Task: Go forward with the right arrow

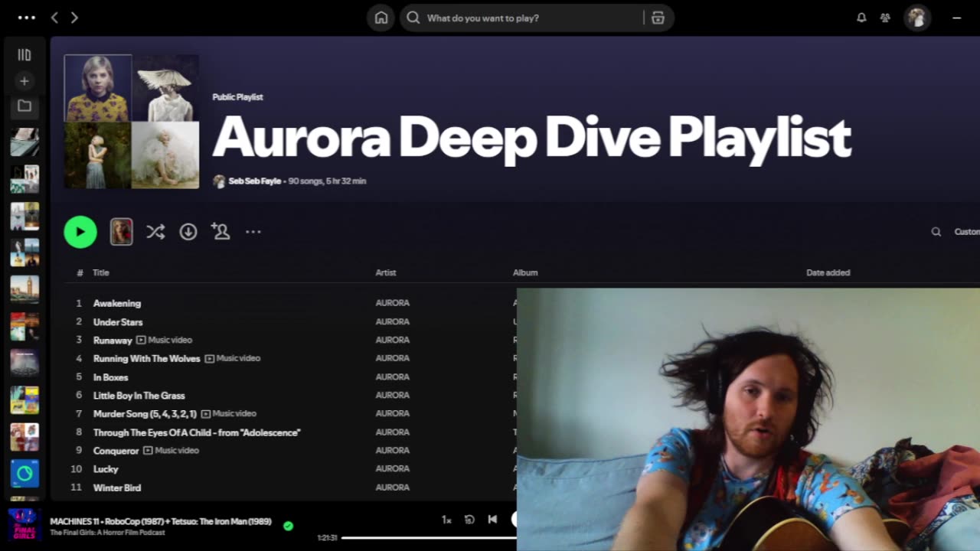Action: tap(74, 18)
